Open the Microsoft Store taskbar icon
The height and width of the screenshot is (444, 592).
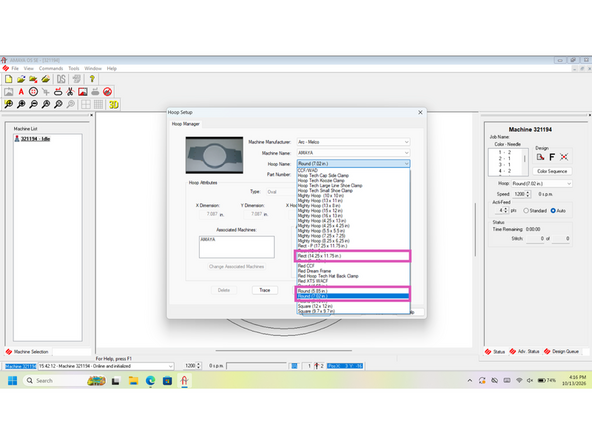click(167, 381)
